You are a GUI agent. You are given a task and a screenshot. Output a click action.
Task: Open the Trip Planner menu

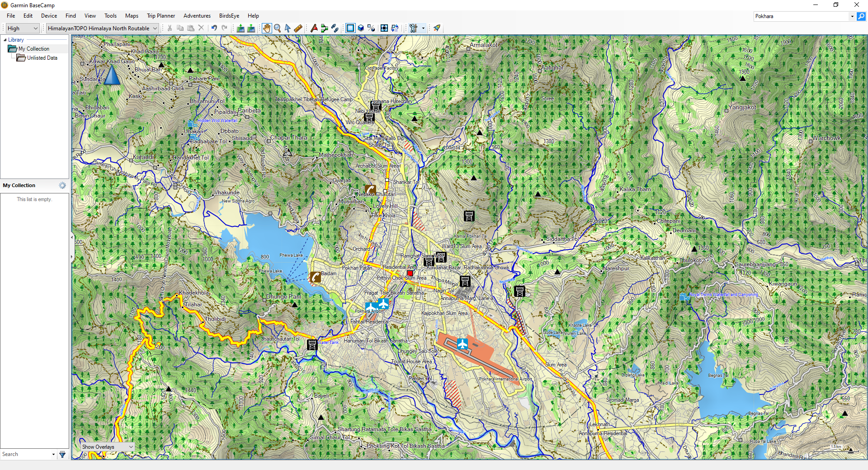(x=161, y=16)
